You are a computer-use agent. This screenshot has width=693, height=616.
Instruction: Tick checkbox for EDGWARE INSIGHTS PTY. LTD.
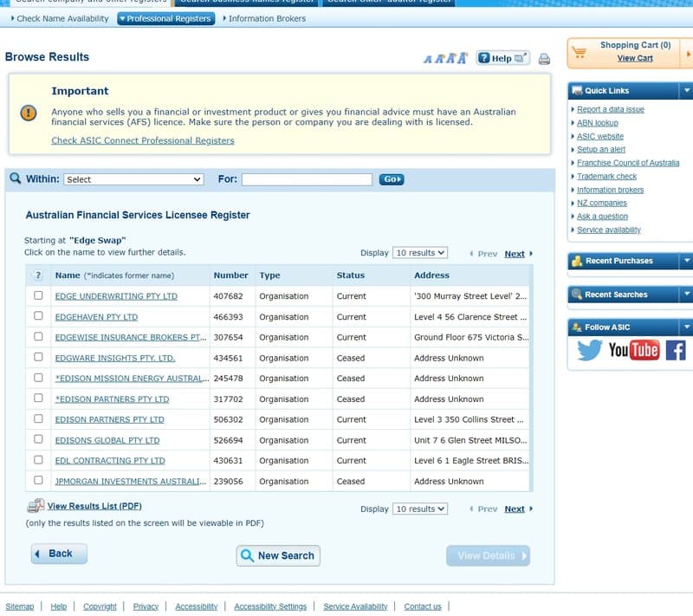(38, 357)
